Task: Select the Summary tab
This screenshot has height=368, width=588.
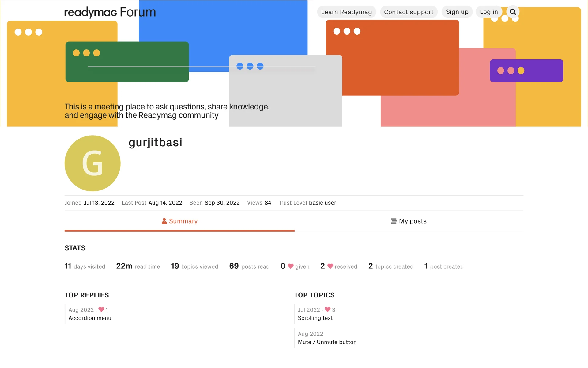Action: 180,221
